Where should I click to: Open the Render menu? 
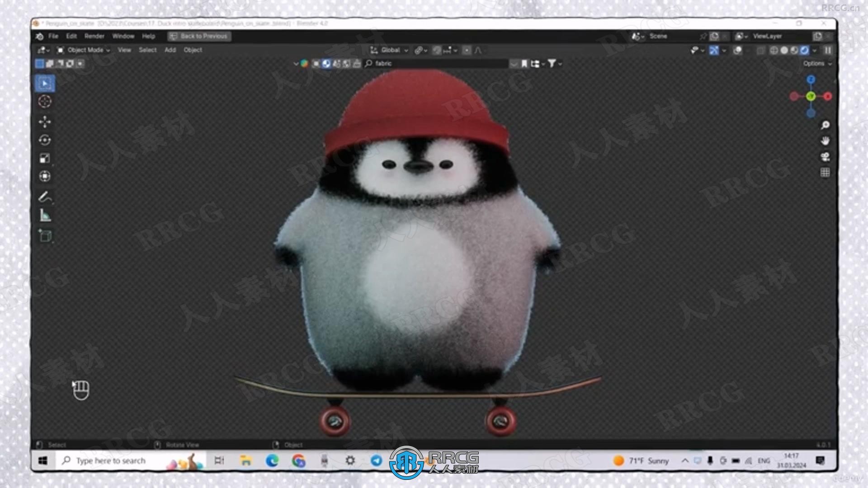click(94, 36)
